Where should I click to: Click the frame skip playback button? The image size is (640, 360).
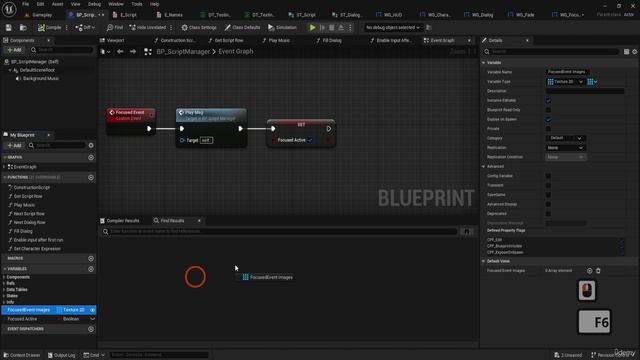pyautogui.click(x=322, y=27)
